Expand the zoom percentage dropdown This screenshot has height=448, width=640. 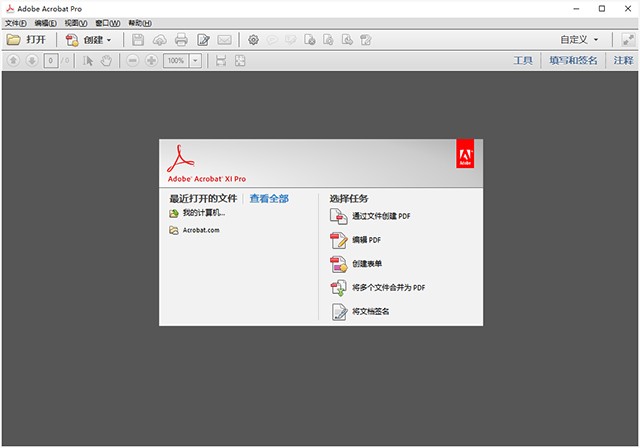[x=194, y=61]
